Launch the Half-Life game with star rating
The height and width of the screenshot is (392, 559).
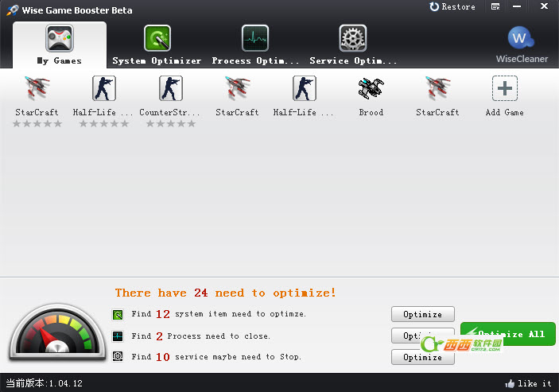click(x=103, y=96)
